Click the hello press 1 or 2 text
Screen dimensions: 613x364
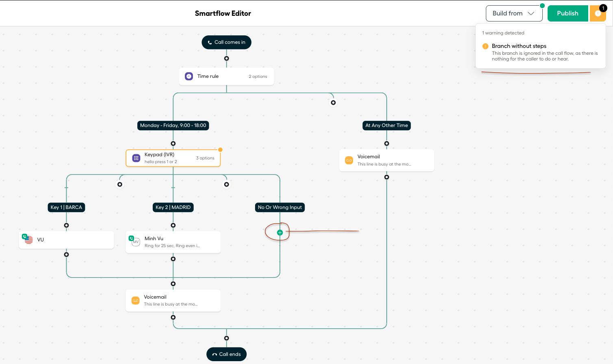pos(161,162)
